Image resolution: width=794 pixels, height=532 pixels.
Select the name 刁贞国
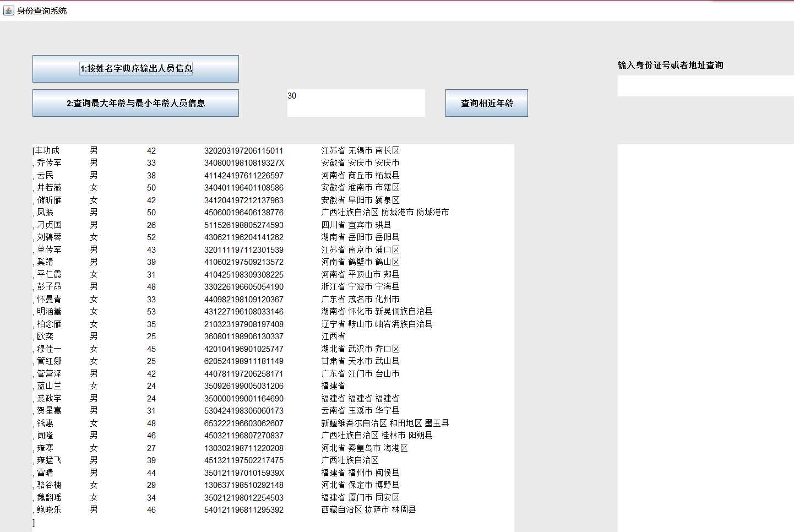tap(49, 225)
